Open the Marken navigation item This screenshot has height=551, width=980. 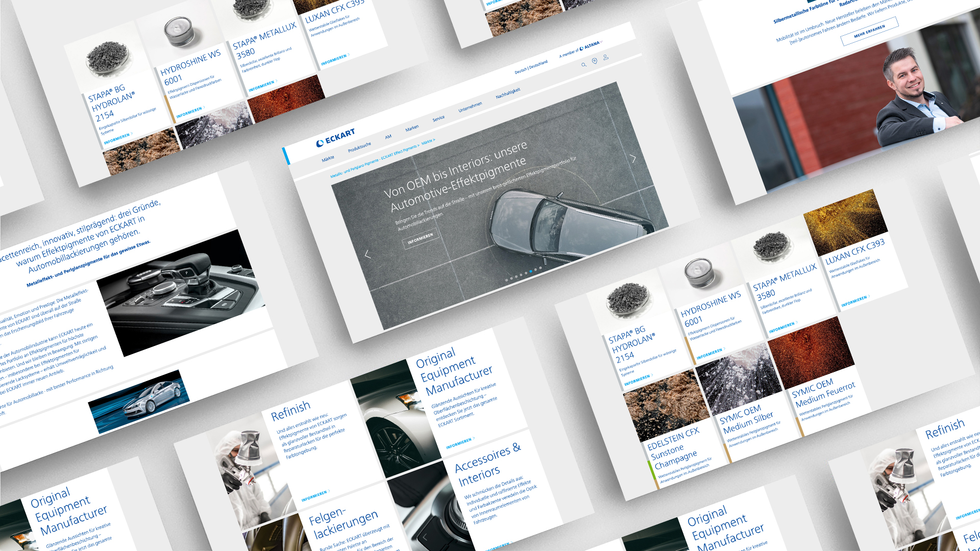pyautogui.click(x=412, y=128)
